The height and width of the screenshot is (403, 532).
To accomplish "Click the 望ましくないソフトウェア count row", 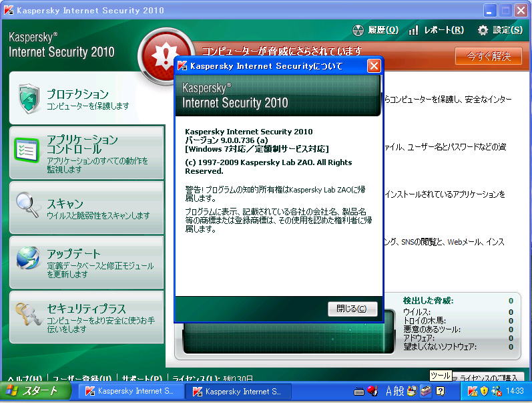I will (x=458, y=347).
